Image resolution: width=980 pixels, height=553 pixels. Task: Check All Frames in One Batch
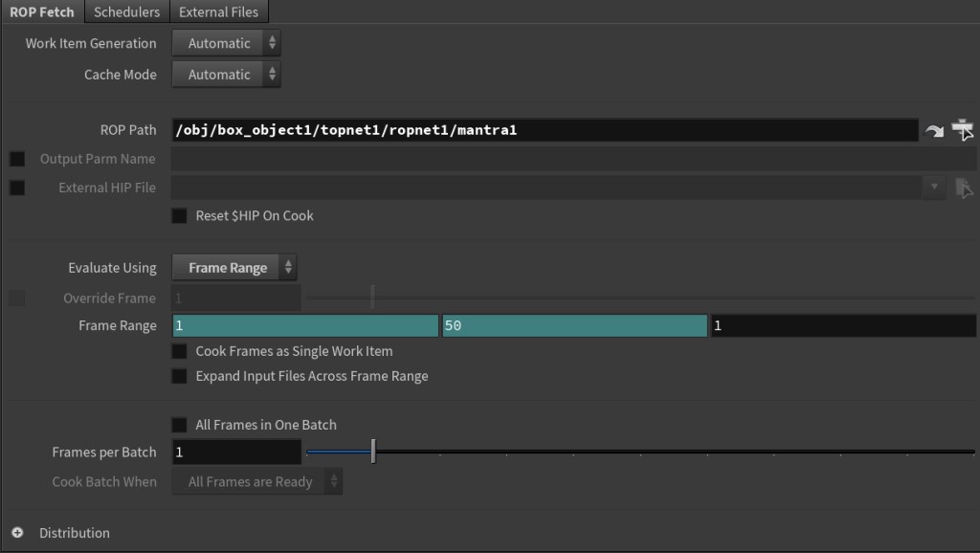(180, 425)
